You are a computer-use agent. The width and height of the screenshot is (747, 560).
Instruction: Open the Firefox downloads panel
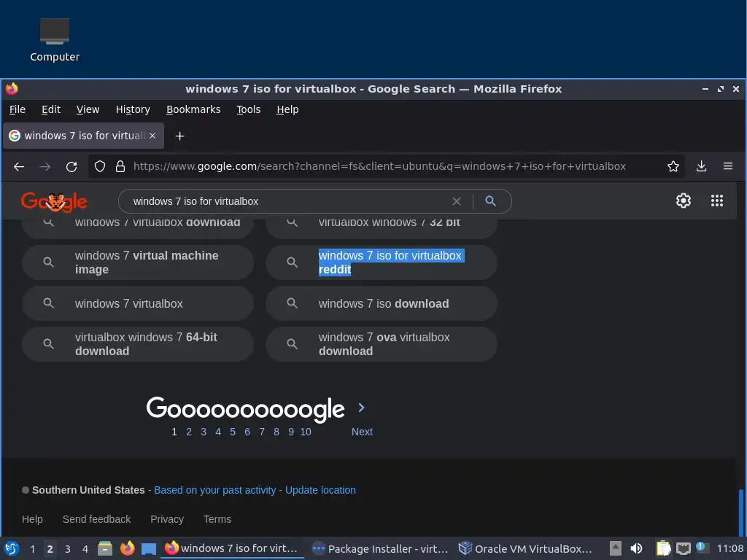click(x=701, y=166)
